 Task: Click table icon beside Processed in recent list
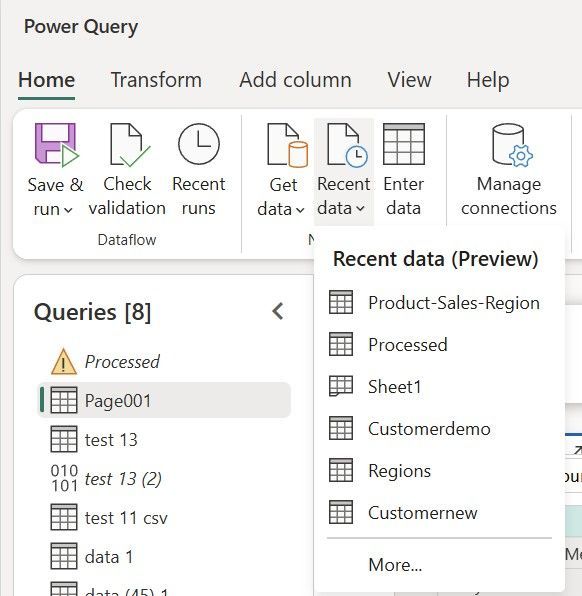(x=341, y=344)
